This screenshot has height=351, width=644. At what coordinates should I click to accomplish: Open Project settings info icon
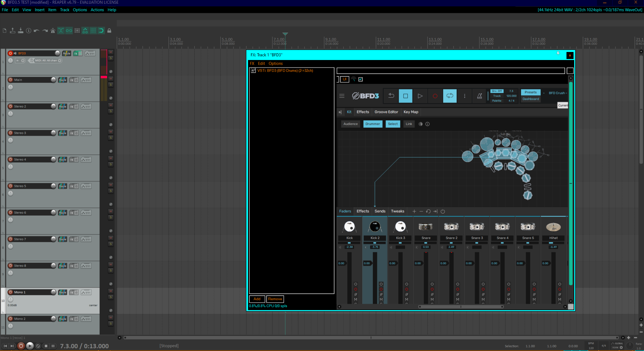point(29,31)
